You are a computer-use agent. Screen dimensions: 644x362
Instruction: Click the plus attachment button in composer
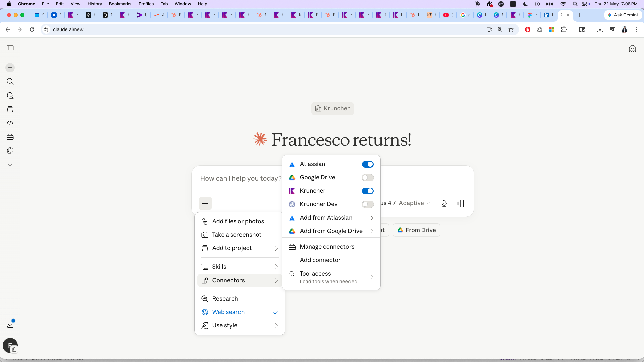tap(205, 203)
